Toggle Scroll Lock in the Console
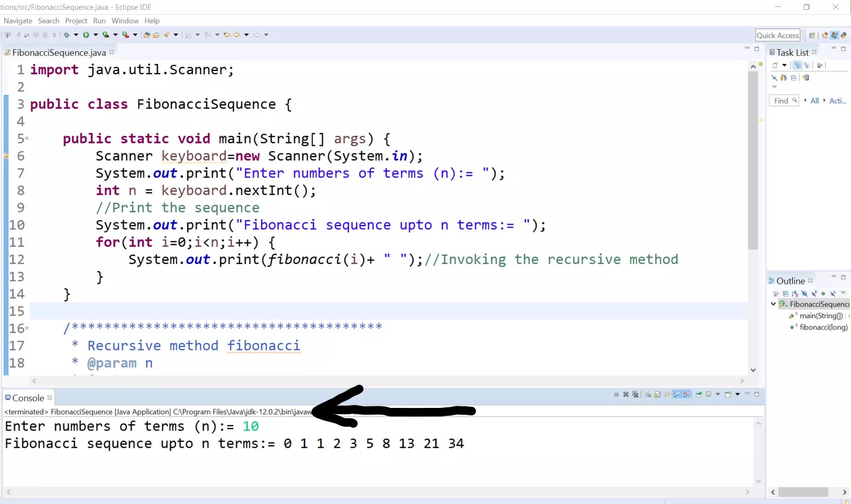 pos(657,395)
